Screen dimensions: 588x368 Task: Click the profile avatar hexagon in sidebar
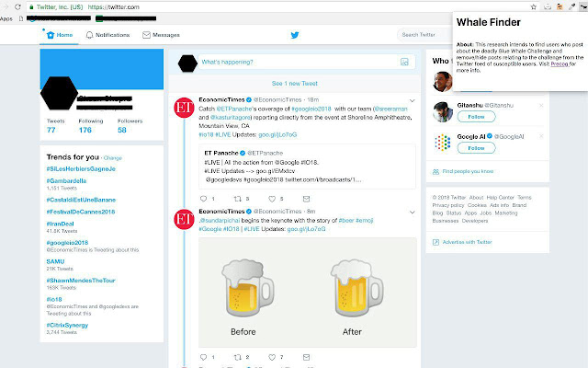pyautogui.click(x=59, y=93)
